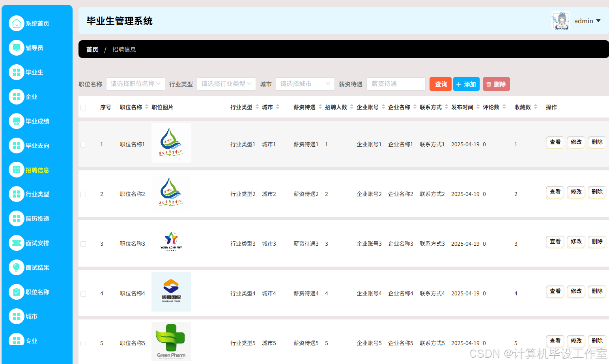Check the row 5 checkbox for 职位名称5

click(83, 343)
